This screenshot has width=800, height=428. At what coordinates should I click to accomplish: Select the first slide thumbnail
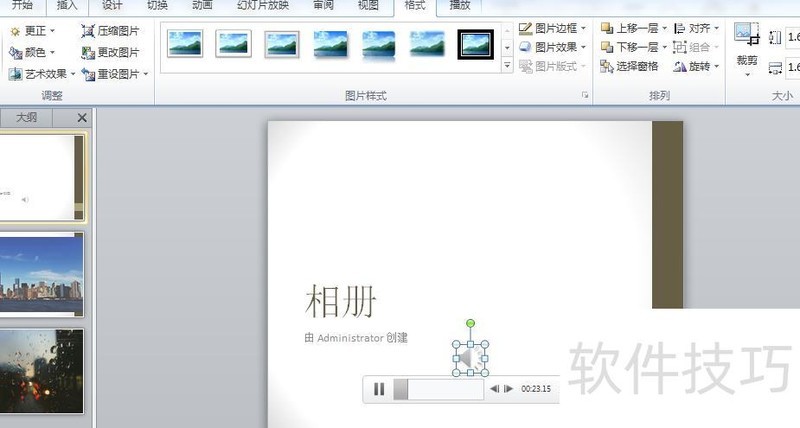coord(42,178)
